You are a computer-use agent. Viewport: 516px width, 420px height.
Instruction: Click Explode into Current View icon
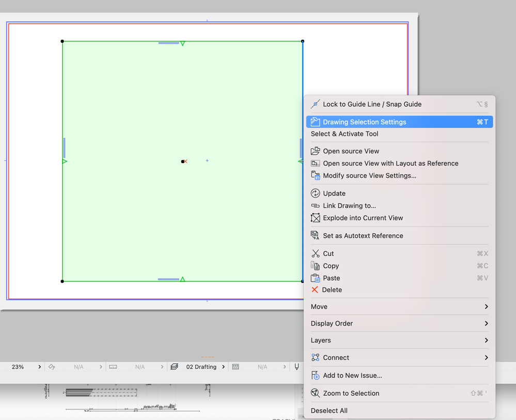(x=315, y=218)
